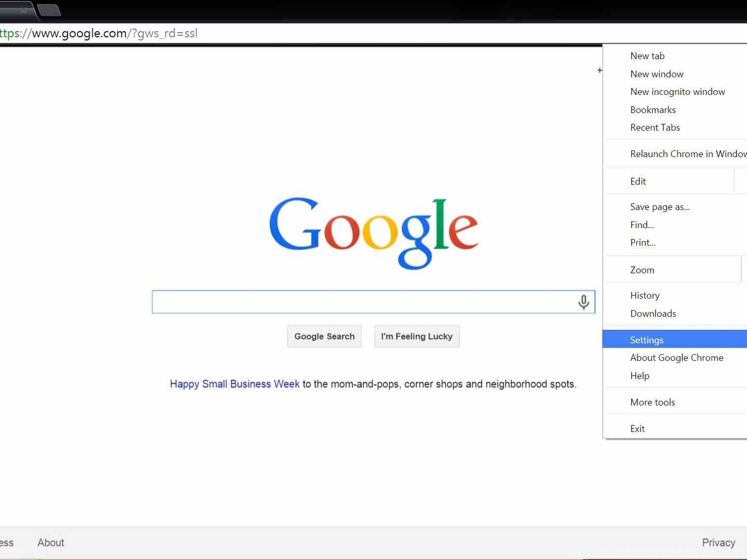Open the Privacy footer link
This screenshot has height=560, width=747.
click(718, 542)
